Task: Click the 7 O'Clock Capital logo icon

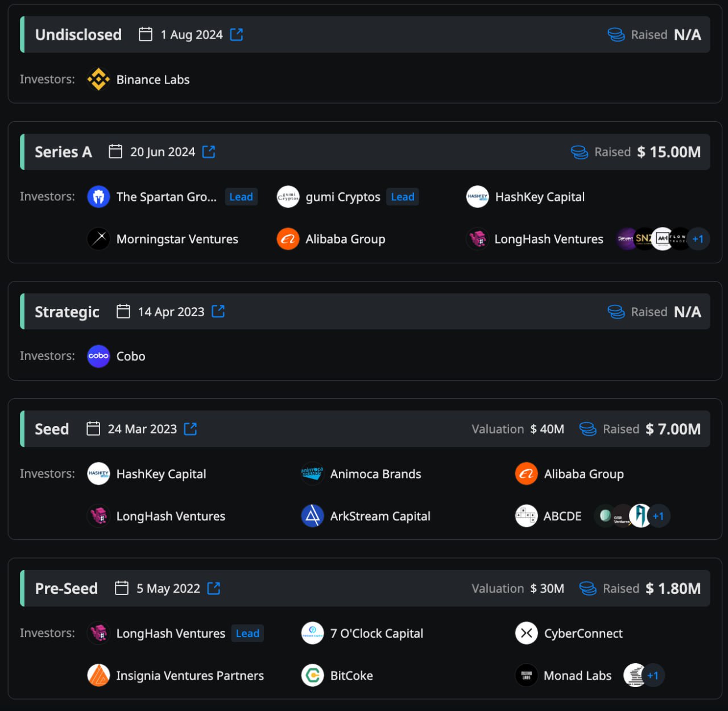Action: [x=312, y=633]
